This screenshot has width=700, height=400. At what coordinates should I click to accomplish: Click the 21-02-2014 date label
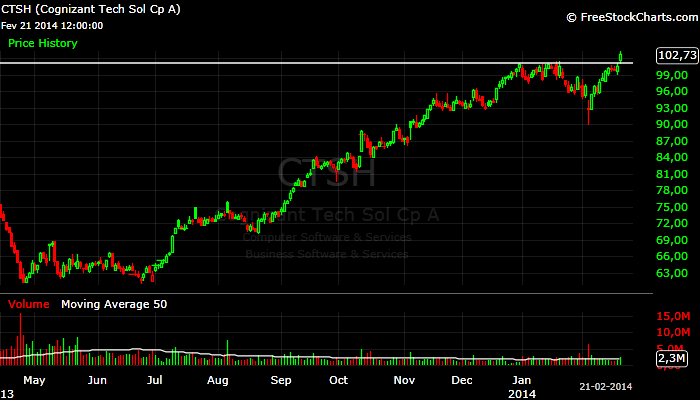pyautogui.click(x=606, y=387)
